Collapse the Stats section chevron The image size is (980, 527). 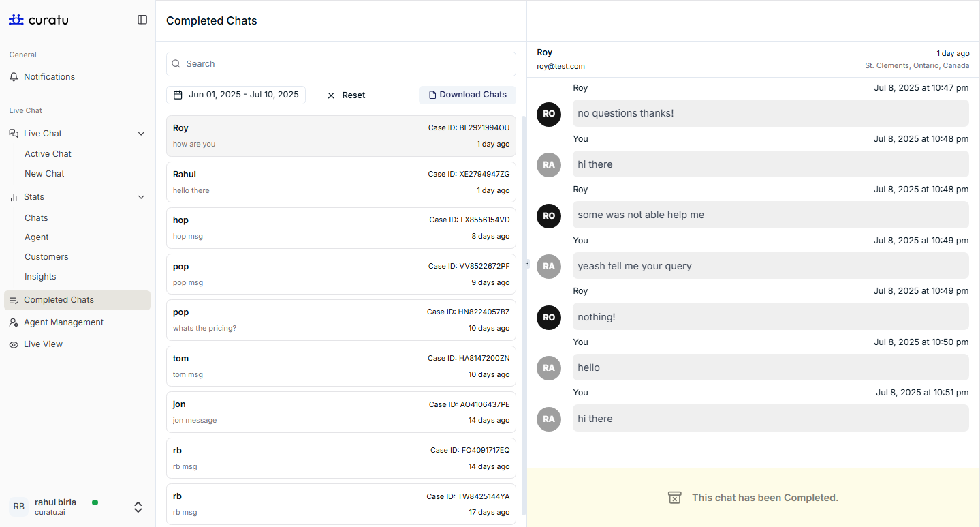141,197
